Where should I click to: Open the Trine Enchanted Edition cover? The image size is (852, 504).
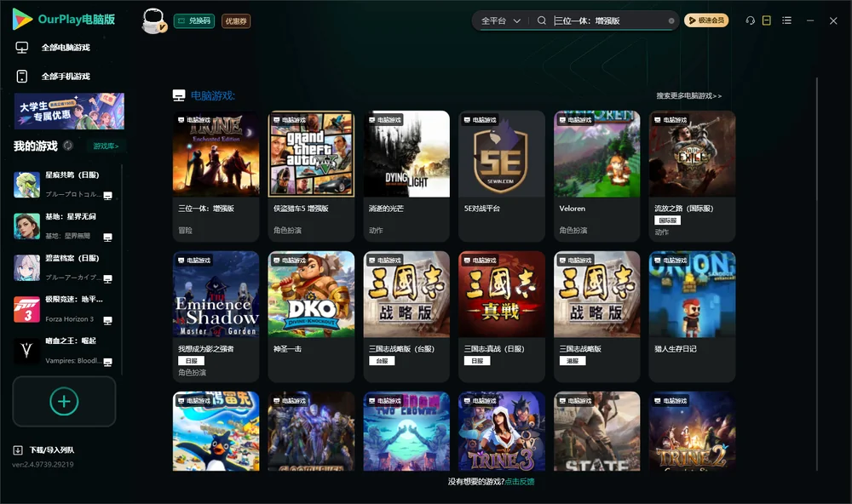click(216, 154)
